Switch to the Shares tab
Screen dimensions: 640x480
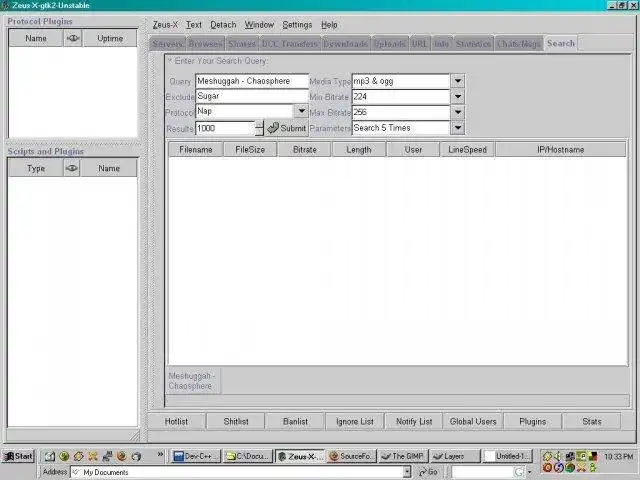coord(242,44)
